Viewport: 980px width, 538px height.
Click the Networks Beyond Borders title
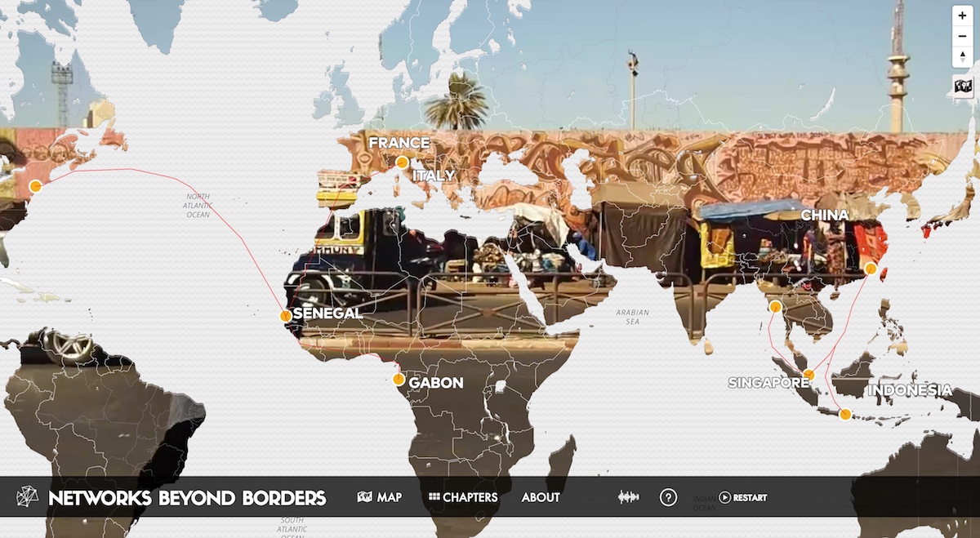[x=187, y=498]
